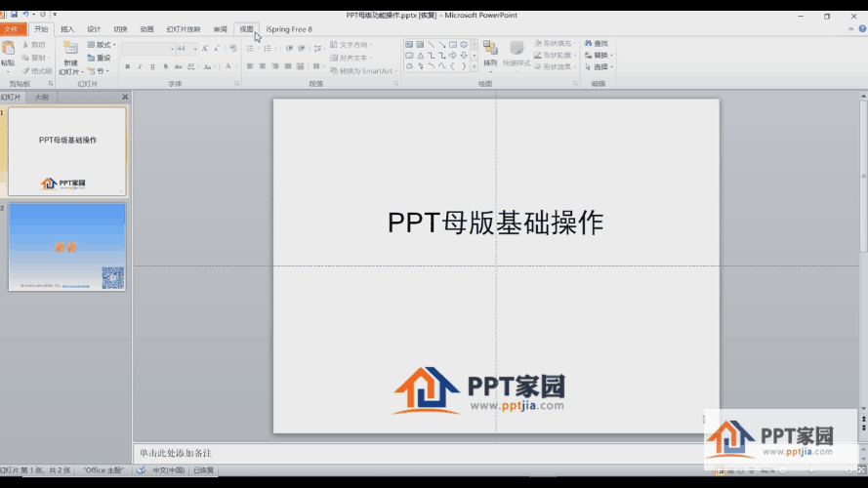Open the iSpring Free 8 tab

pos(289,29)
